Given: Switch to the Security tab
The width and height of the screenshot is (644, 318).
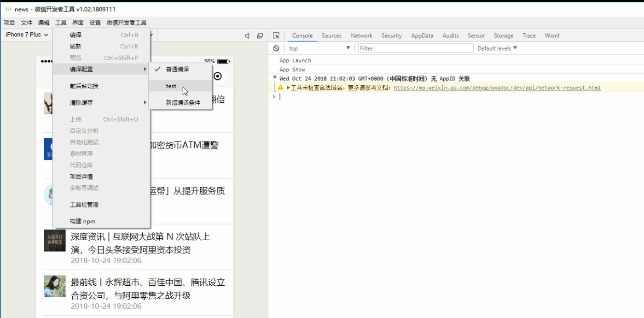Looking at the screenshot, I should click(392, 35).
